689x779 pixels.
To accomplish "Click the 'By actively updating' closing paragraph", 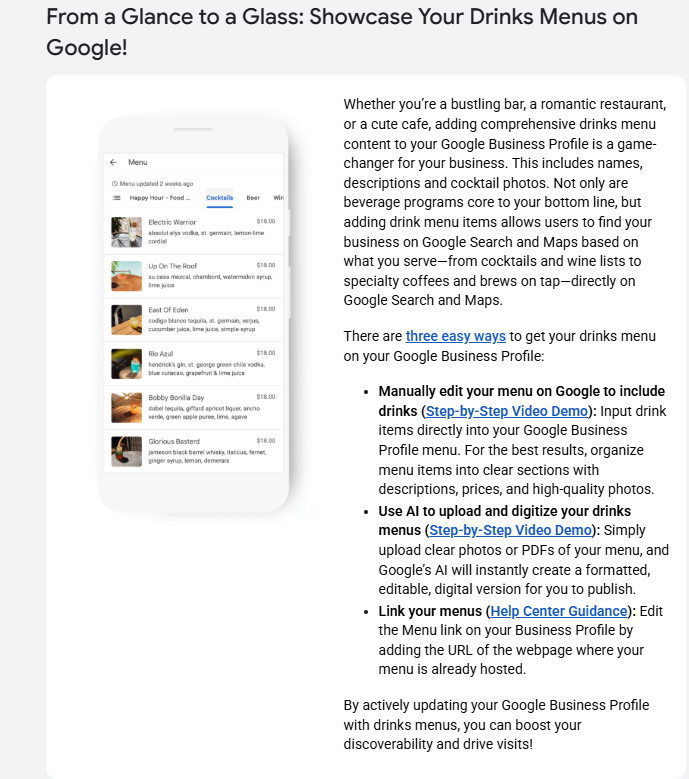I will click(496, 725).
